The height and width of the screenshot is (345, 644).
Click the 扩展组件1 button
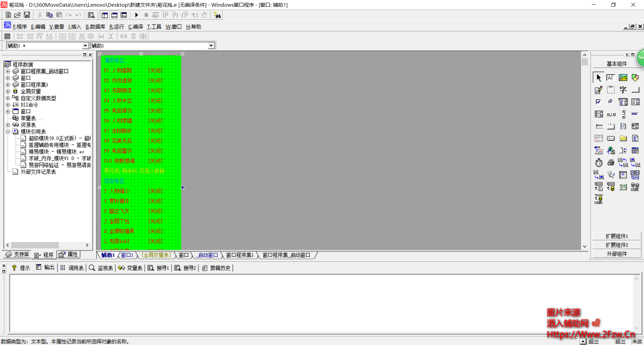click(616, 236)
